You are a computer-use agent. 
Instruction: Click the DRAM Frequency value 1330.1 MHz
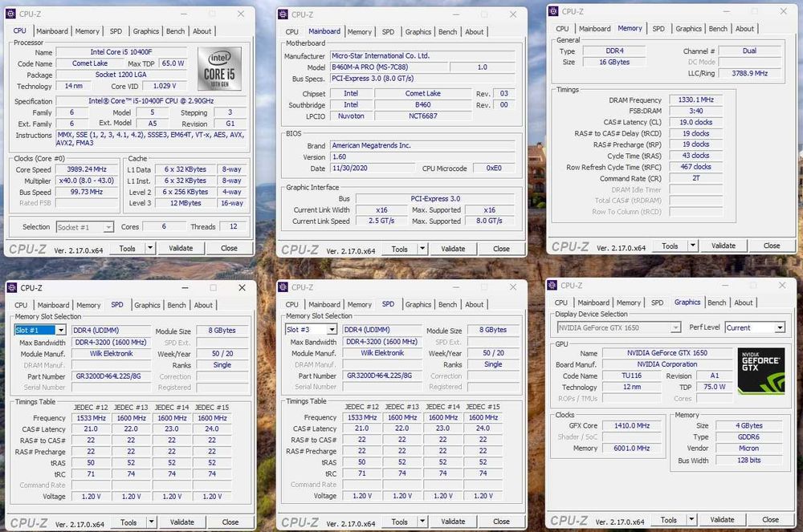pos(696,99)
